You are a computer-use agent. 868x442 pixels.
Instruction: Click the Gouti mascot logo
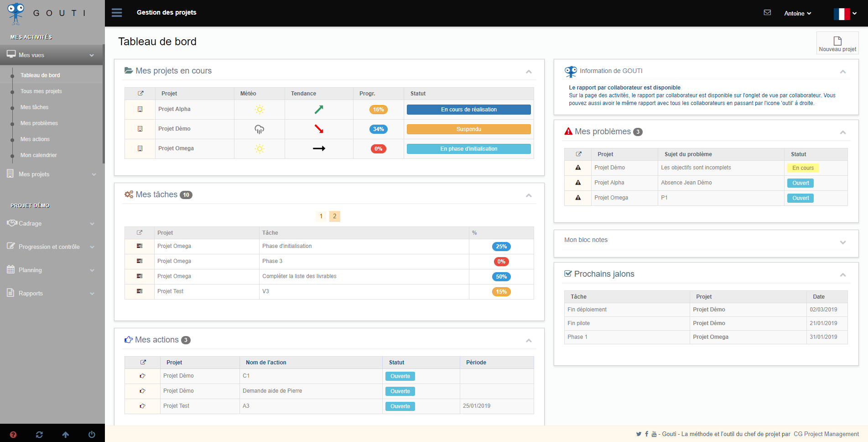pos(16,13)
